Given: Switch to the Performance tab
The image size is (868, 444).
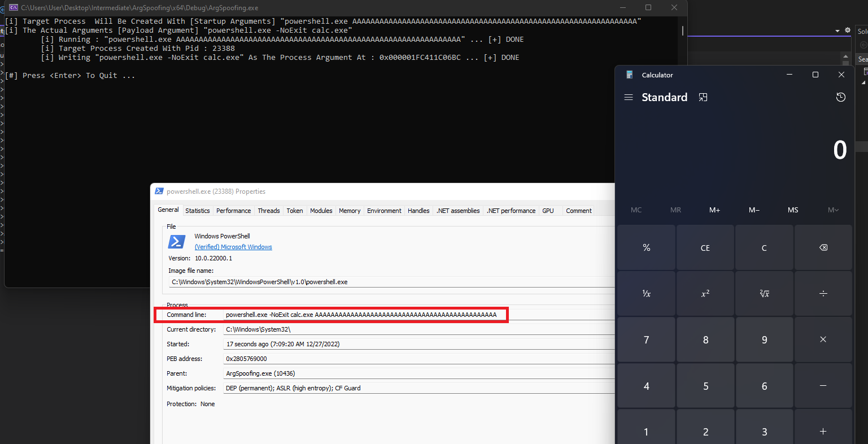Looking at the screenshot, I should (x=234, y=211).
